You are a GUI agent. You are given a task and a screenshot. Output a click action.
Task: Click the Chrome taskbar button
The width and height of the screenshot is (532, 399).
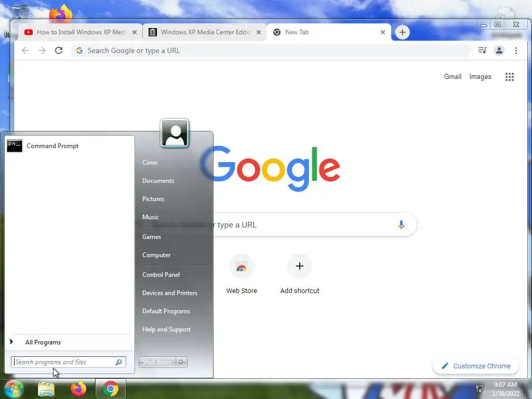[x=110, y=389]
